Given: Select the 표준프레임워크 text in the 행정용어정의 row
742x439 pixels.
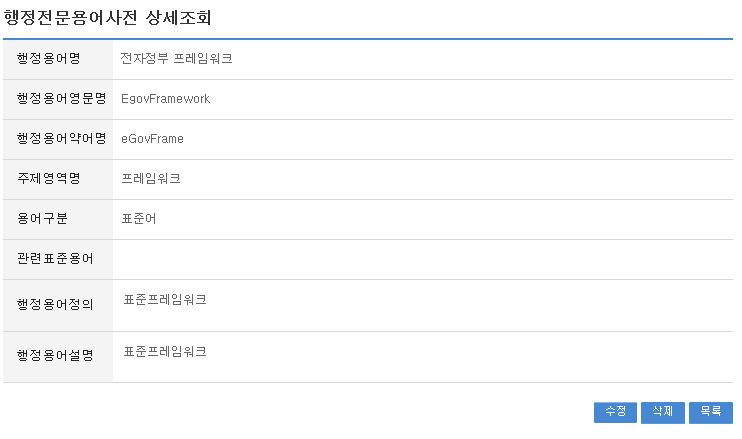Looking at the screenshot, I should [x=165, y=299].
